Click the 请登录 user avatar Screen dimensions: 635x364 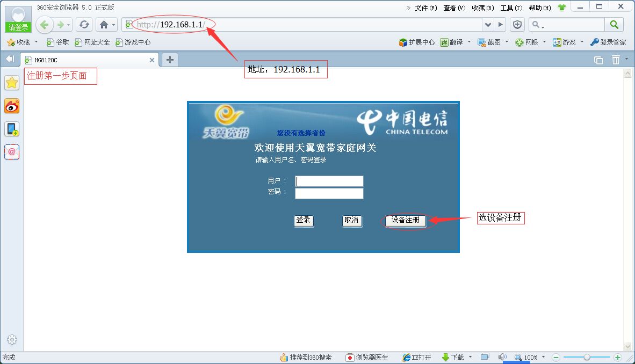(18, 19)
